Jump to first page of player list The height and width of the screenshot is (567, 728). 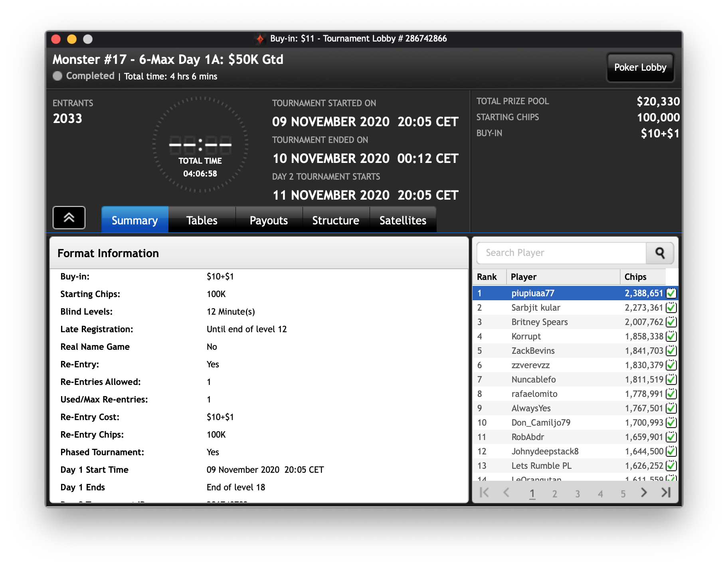484,493
